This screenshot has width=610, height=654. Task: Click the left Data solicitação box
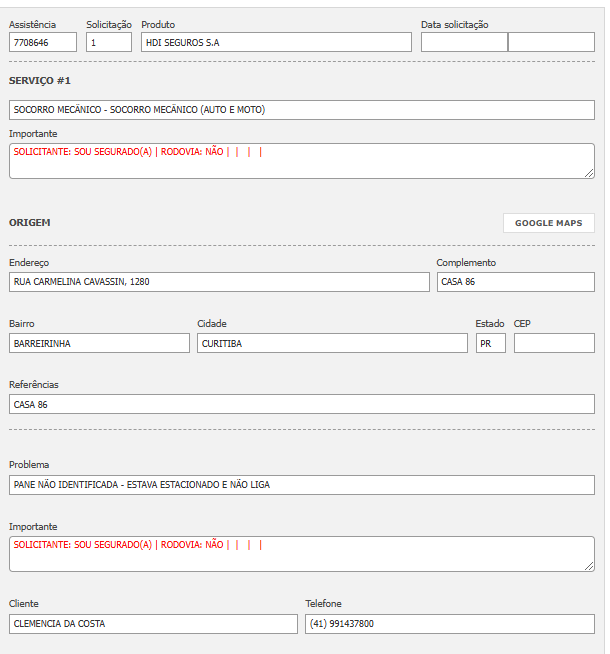[464, 42]
